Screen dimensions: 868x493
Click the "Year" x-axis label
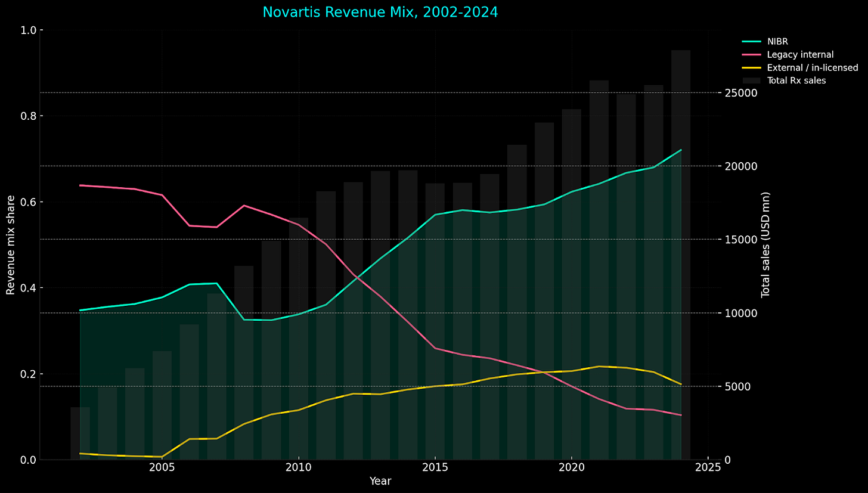pos(380,481)
